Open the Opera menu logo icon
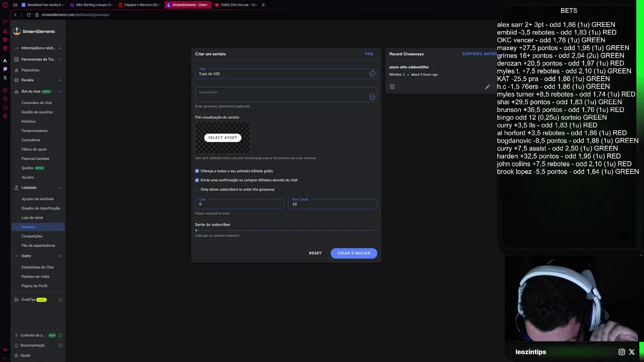 5,5
